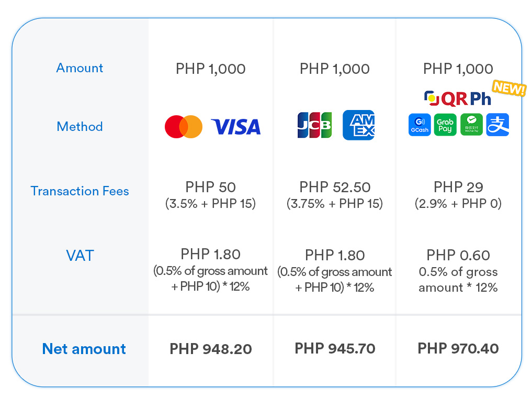Click the VISA logo
Screen dimensions: 532x408
[x=236, y=127]
